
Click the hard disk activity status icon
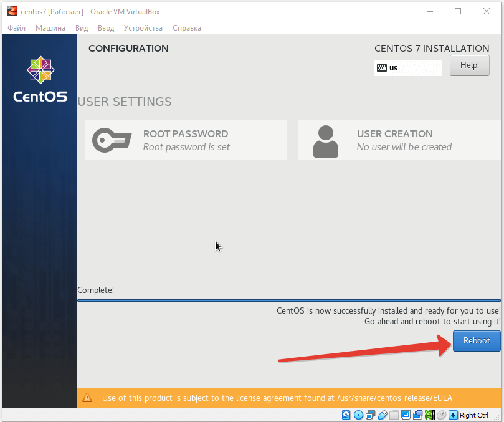coord(346,415)
